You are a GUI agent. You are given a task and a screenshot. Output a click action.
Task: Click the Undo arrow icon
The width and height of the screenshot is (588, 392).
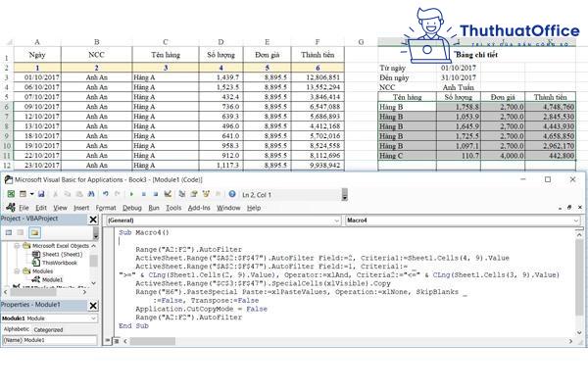(x=106, y=194)
